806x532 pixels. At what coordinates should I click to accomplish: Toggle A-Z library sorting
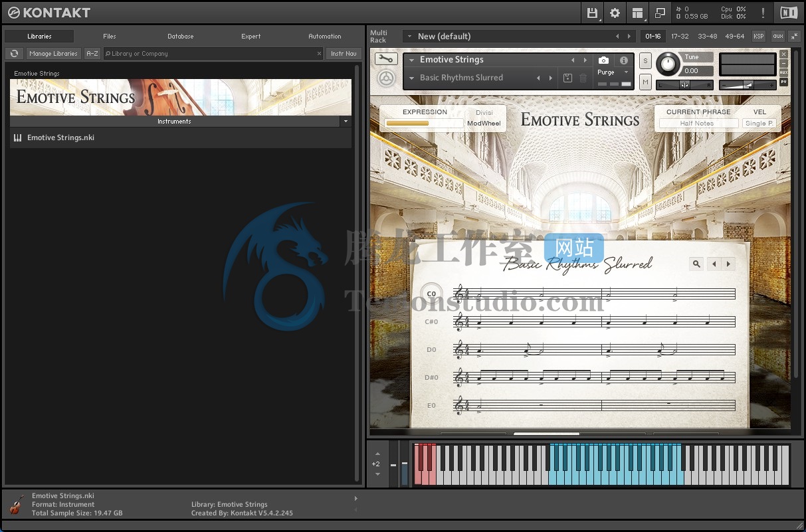(x=92, y=54)
